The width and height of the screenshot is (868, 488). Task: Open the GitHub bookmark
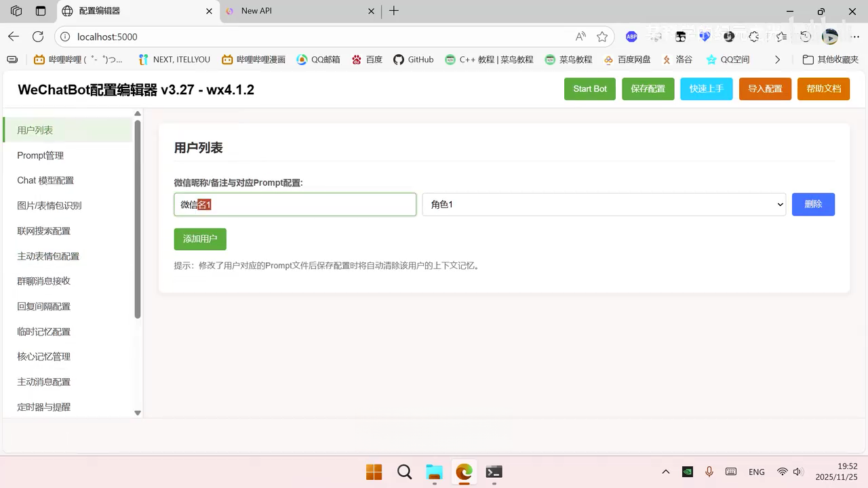click(413, 60)
